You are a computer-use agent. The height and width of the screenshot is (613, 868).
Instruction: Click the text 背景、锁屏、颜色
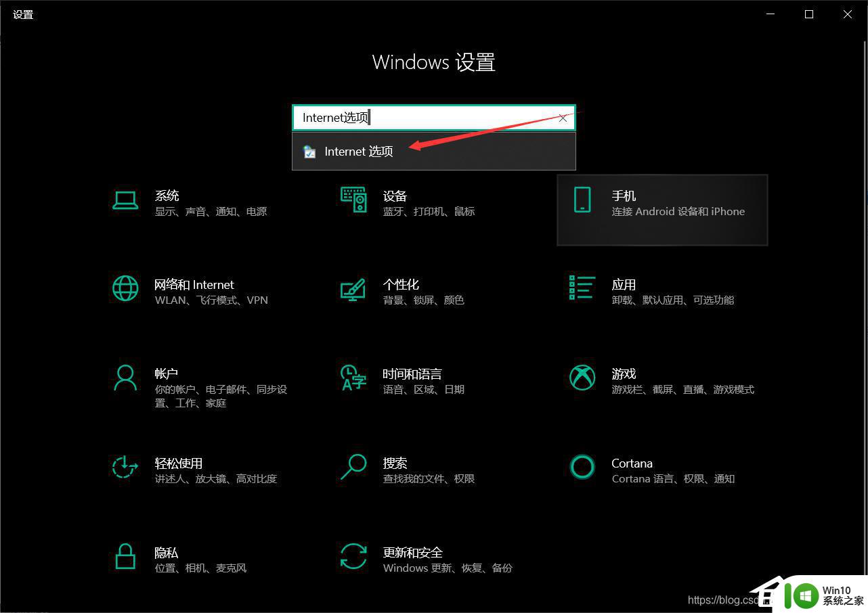coord(423,300)
